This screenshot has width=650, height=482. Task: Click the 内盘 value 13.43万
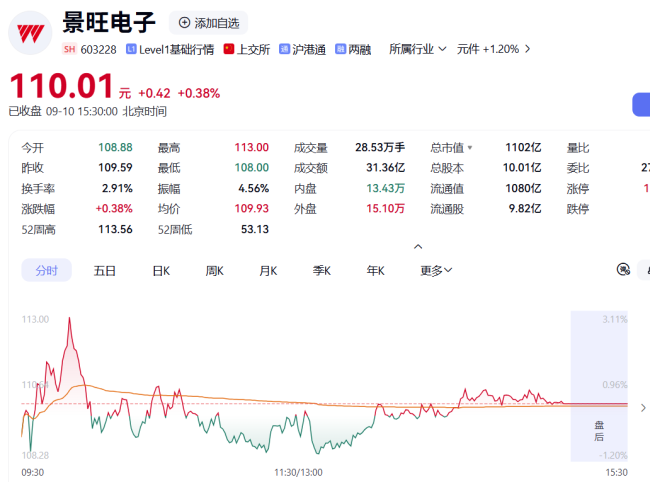[x=386, y=189]
